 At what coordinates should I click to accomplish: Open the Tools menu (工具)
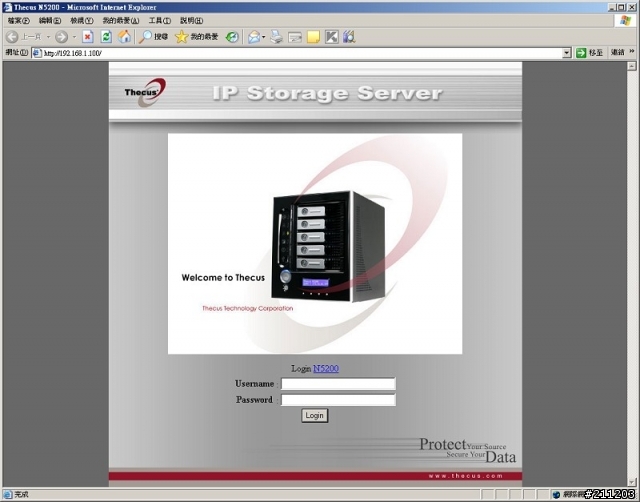coord(160,20)
